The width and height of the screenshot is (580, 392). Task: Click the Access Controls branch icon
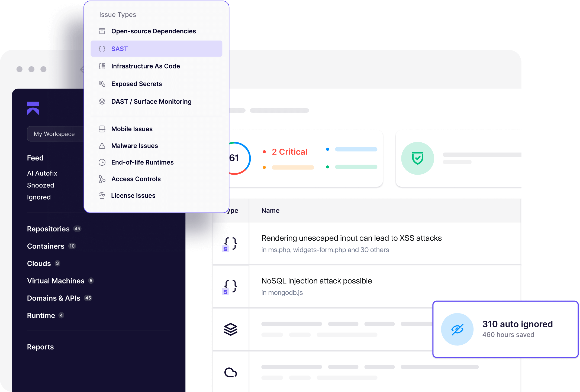[x=102, y=179]
